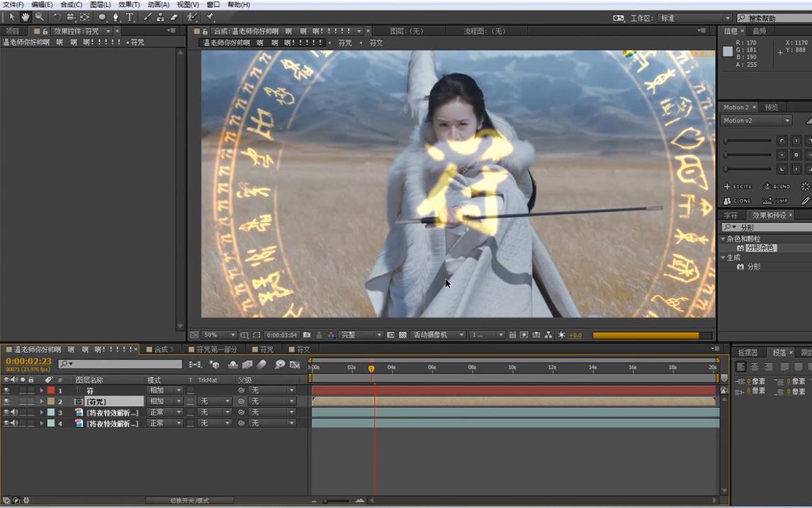This screenshot has width=812, height=508.
Task: Select the Puppet Pin tool
Action: pyautogui.click(x=210, y=17)
